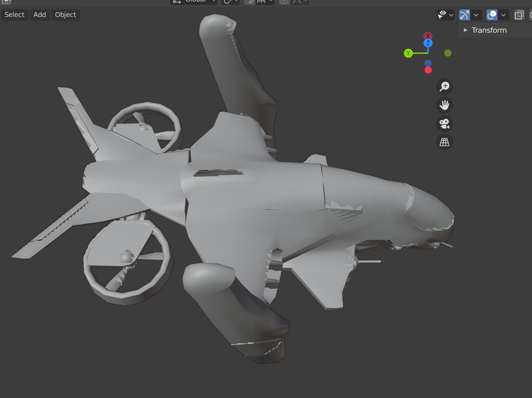
Task: Open the Add menu
Action: [x=40, y=15]
